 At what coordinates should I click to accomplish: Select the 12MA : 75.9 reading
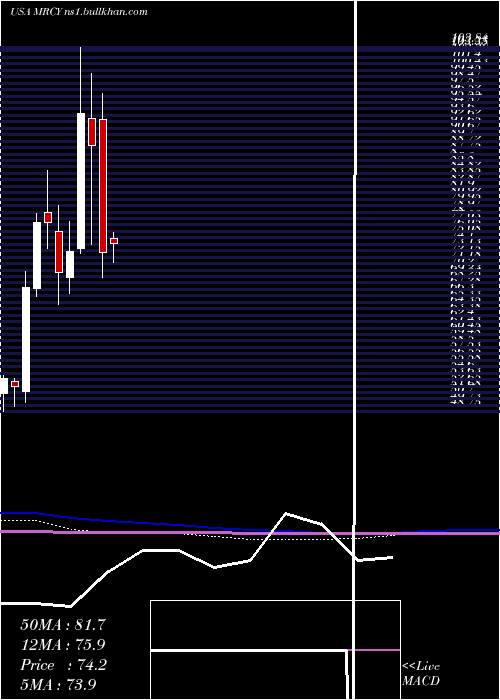click(63, 645)
